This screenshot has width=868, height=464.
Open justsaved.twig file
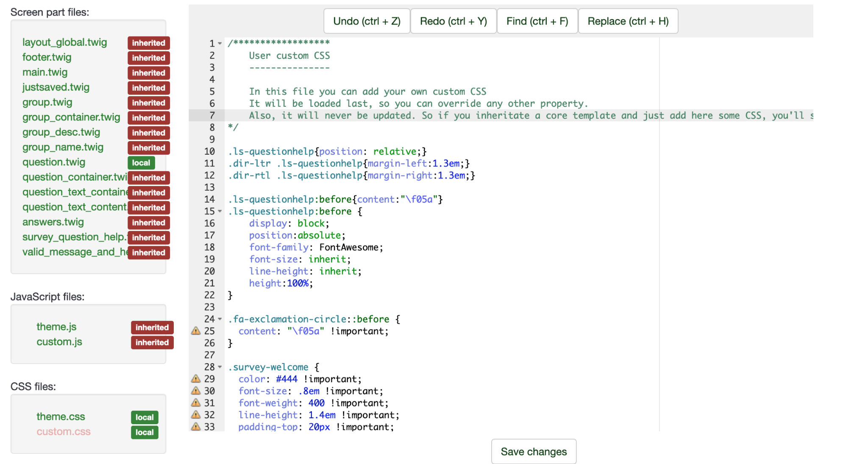point(56,87)
